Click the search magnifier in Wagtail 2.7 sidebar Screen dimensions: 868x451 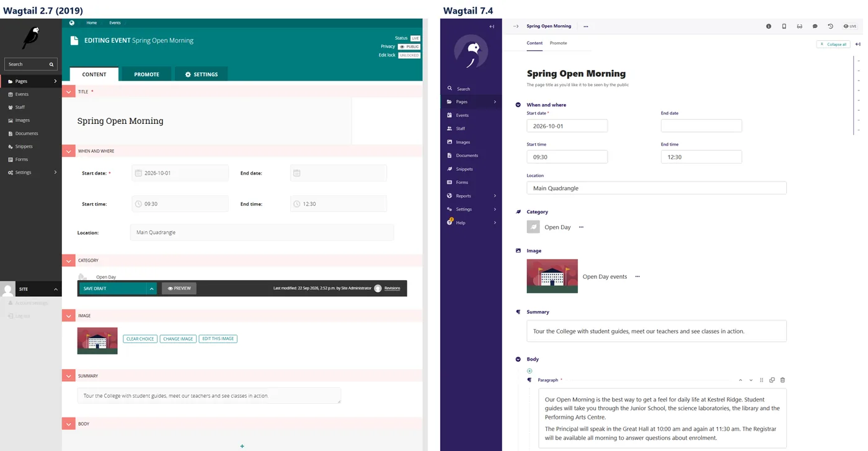(51, 64)
